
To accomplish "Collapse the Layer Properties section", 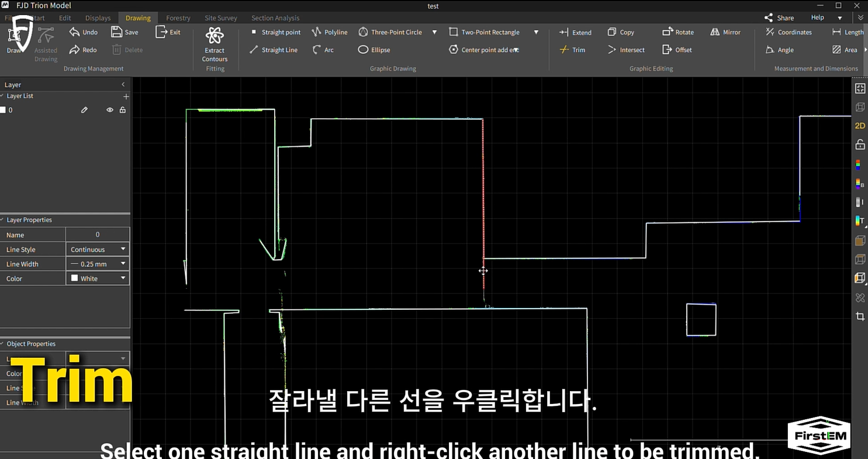I will (2, 220).
